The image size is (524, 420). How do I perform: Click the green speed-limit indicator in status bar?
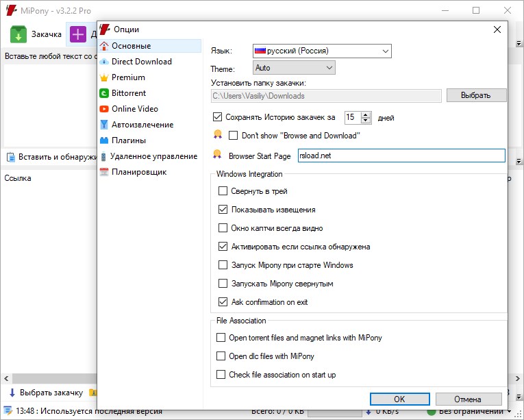tap(432, 412)
